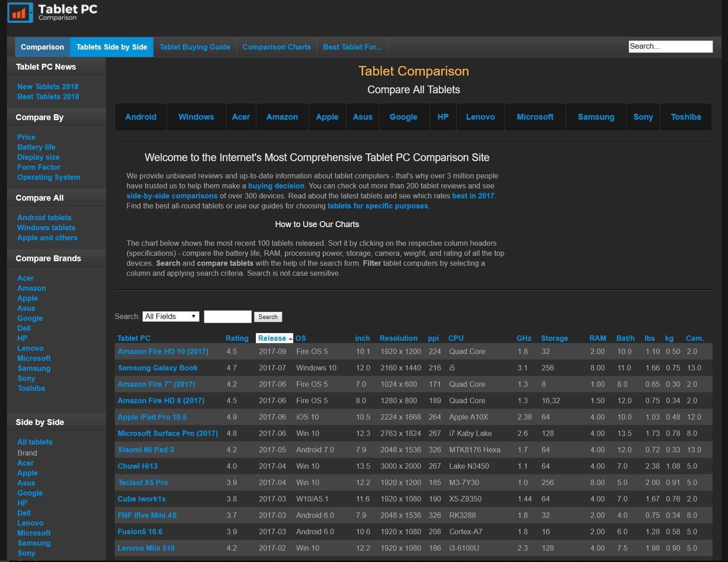The width and height of the screenshot is (728, 562).
Task: Sort by GHz column header
Action: [x=524, y=338]
